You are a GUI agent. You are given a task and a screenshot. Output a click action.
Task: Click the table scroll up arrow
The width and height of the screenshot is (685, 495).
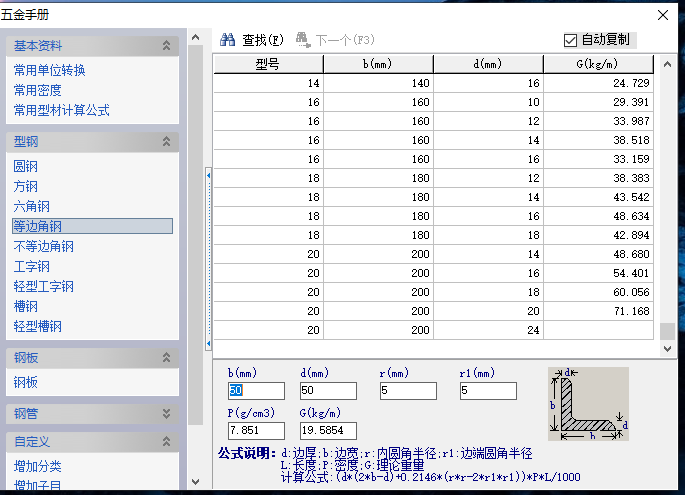point(668,65)
